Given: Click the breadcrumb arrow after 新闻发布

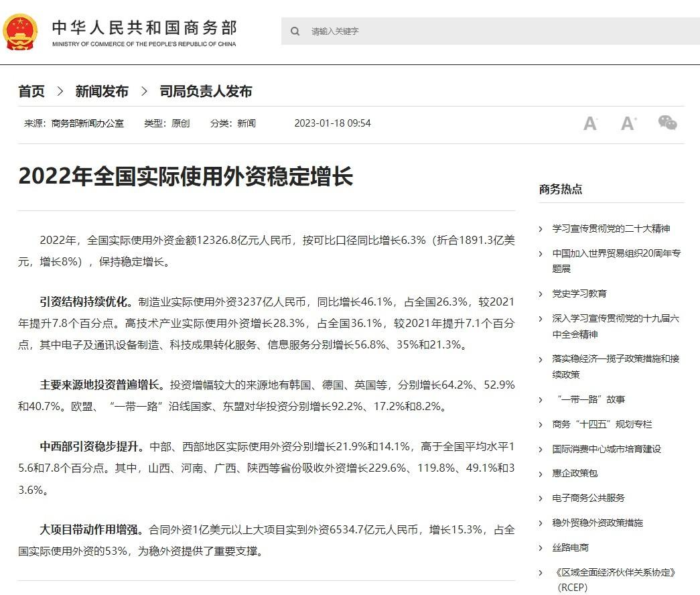Looking at the screenshot, I should (143, 91).
